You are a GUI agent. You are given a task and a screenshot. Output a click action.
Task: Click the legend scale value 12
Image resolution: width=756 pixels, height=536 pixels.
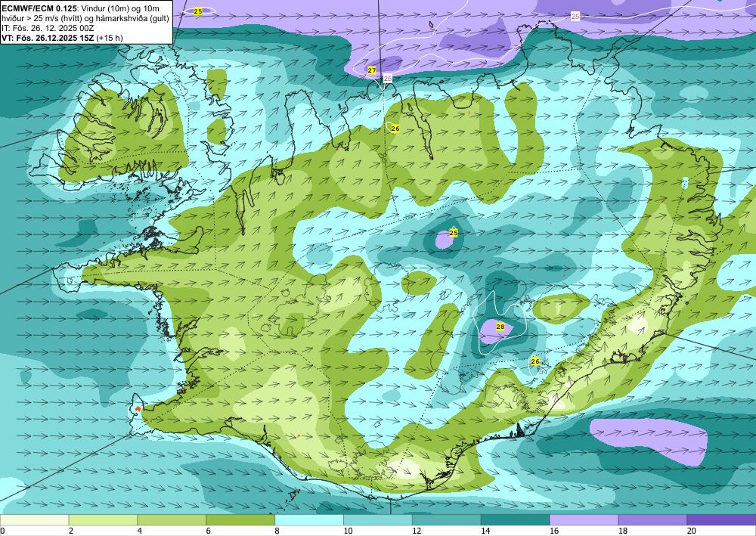pos(417,531)
